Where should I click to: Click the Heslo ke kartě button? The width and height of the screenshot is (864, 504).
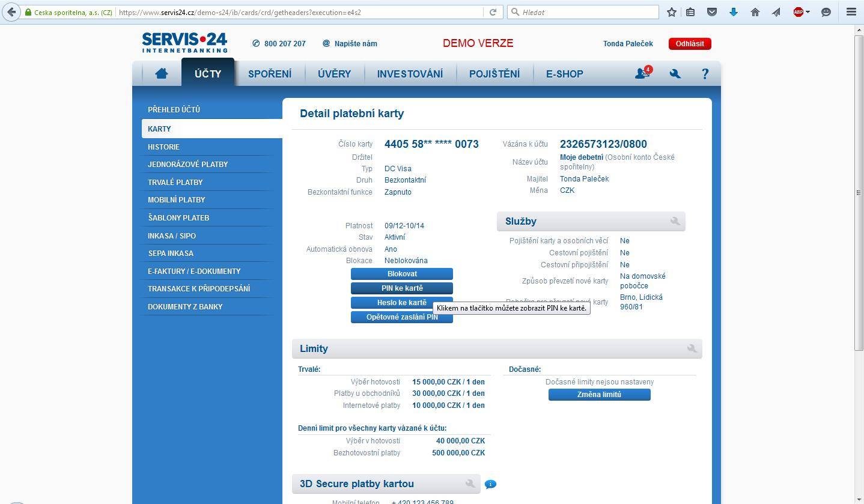(402, 303)
